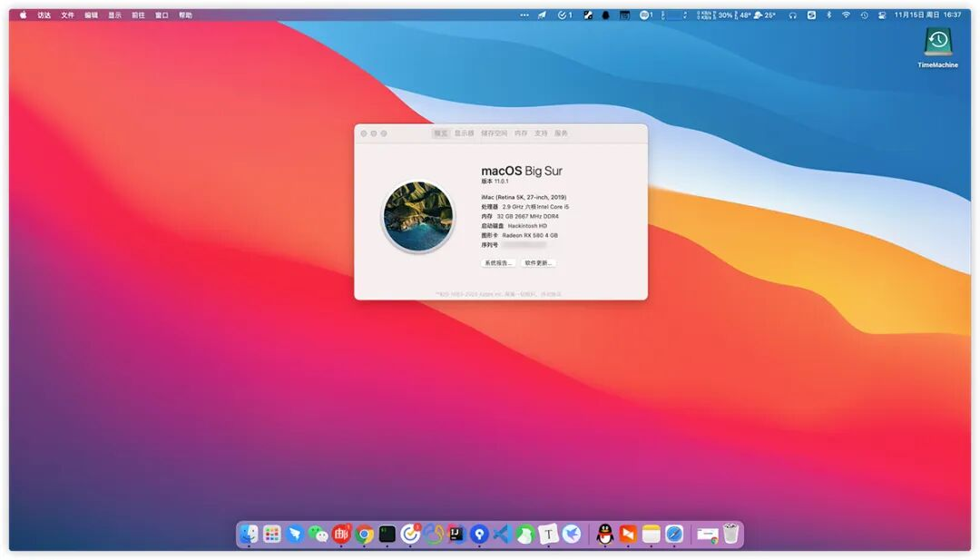
Task: Open the 显示 (View) menu
Action: tap(115, 15)
